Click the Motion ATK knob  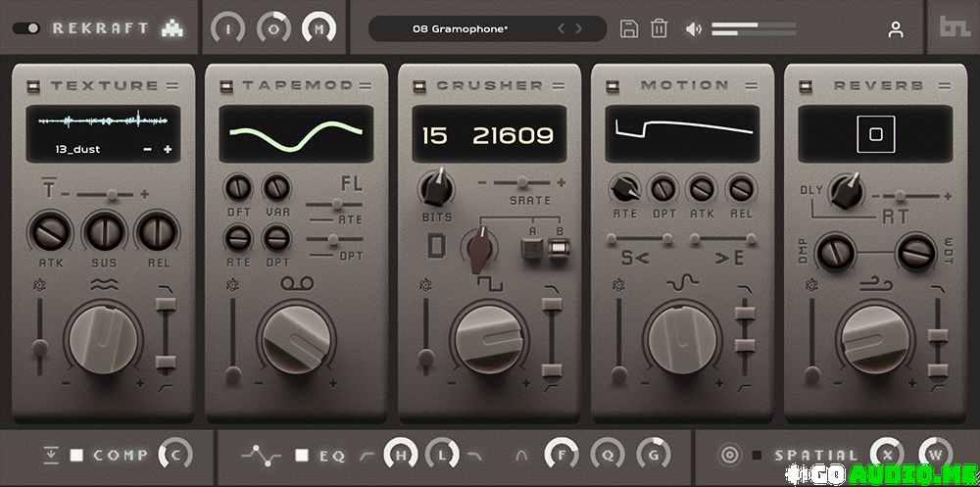pos(703,187)
